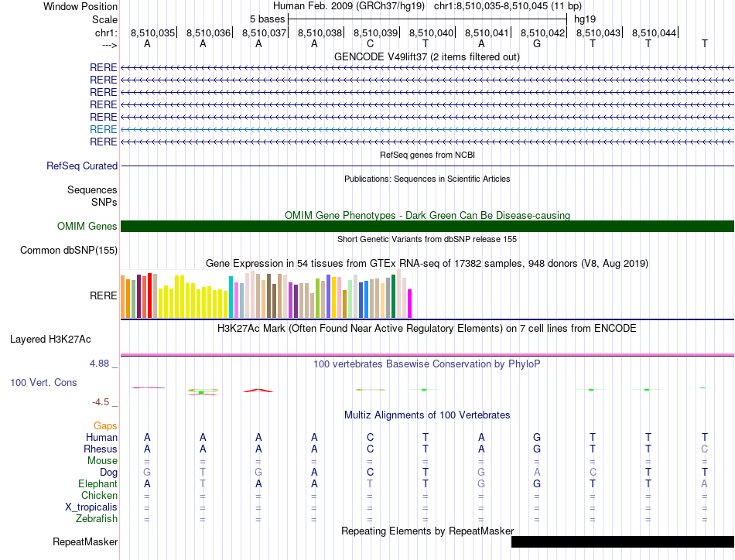Click the Elephant species label
This screenshot has width=735, height=560.
pos(97,484)
